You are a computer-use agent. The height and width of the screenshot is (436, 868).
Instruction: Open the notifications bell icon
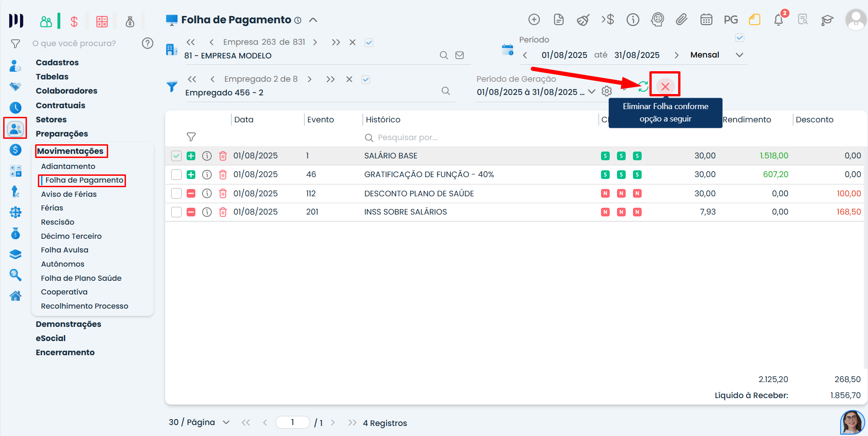coord(779,20)
